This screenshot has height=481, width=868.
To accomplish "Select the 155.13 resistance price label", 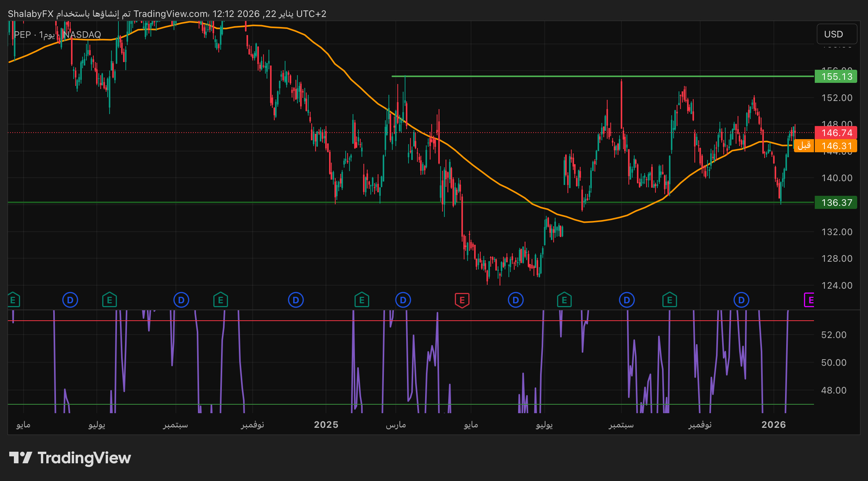I will coord(836,77).
